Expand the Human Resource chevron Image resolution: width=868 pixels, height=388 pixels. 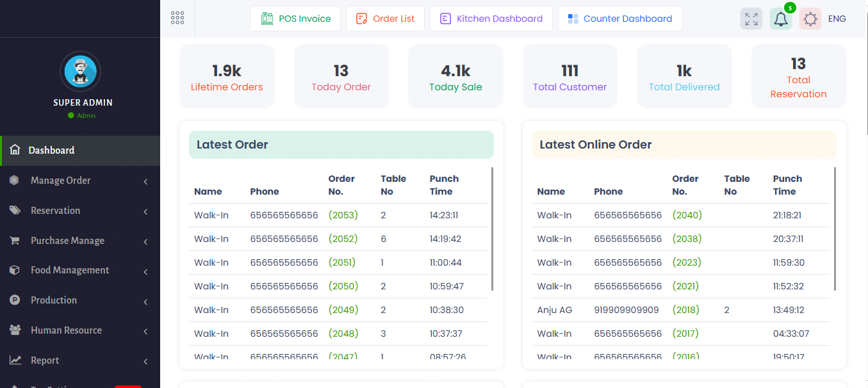(145, 332)
